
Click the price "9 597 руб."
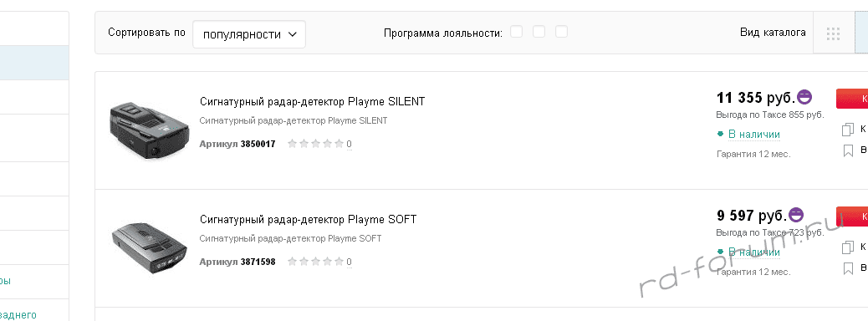pos(751,216)
